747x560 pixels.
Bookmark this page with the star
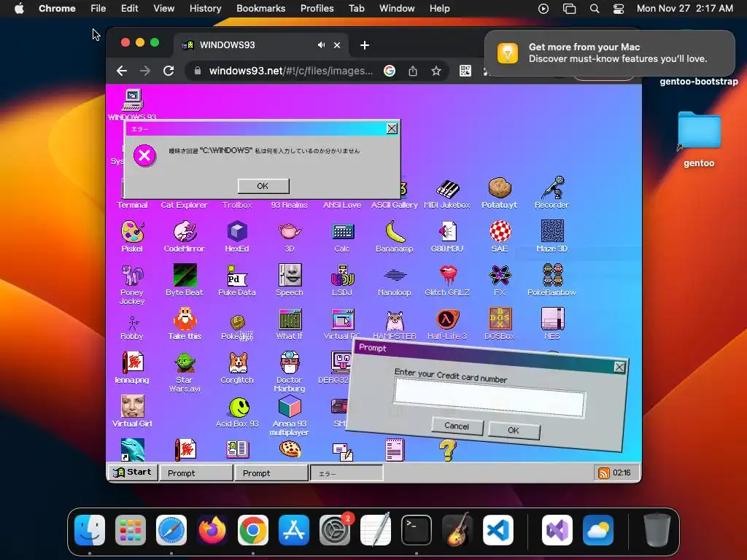(x=436, y=71)
